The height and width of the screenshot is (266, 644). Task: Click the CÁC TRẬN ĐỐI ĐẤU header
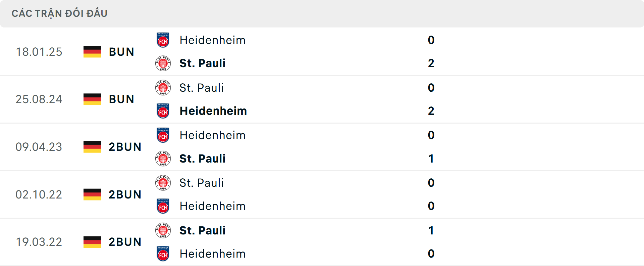click(60, 13)
